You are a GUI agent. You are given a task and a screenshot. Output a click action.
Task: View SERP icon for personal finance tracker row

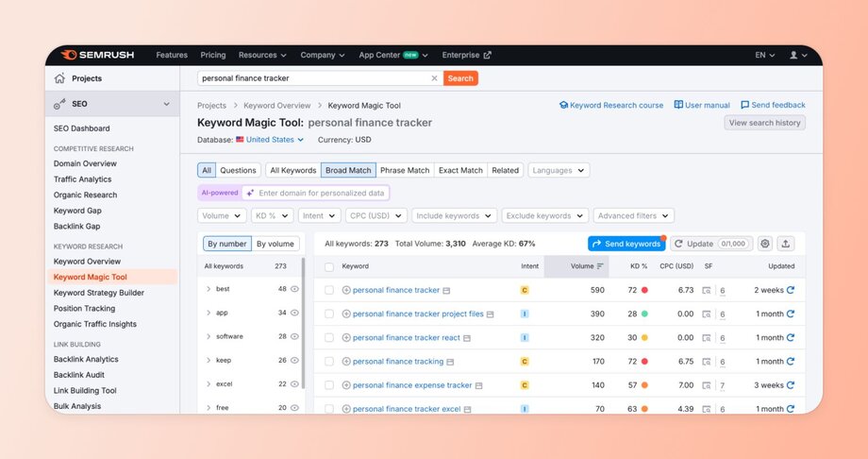pos(707,290)
